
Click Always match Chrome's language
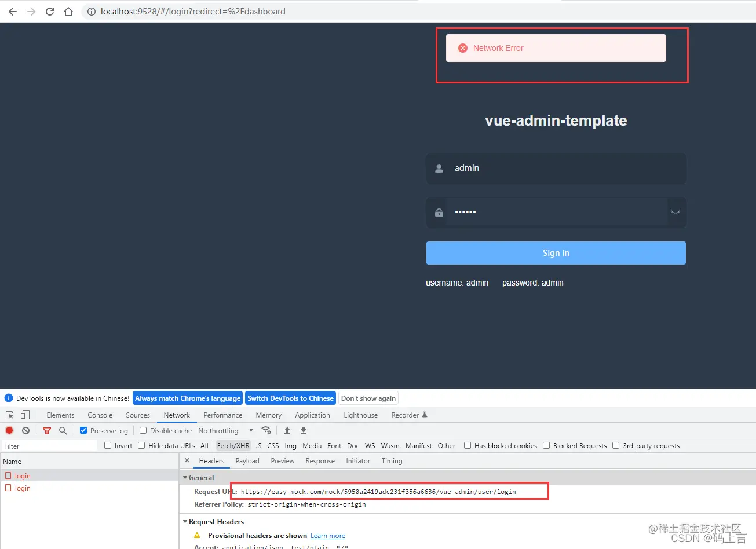coord(188,398)
